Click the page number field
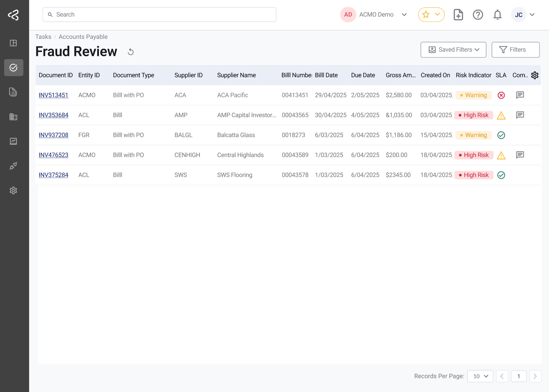This screenshot has height=392, width=549. [x=519, y=376]
